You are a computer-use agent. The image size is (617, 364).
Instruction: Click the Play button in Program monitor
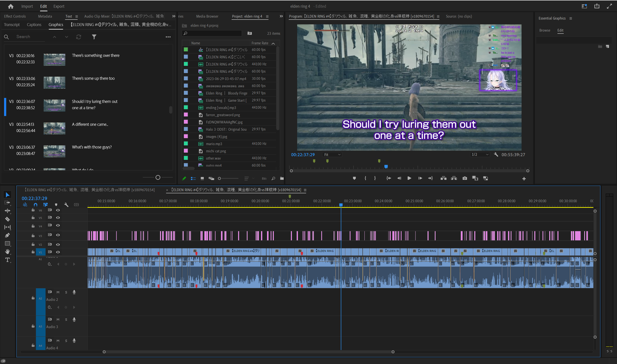409,178
